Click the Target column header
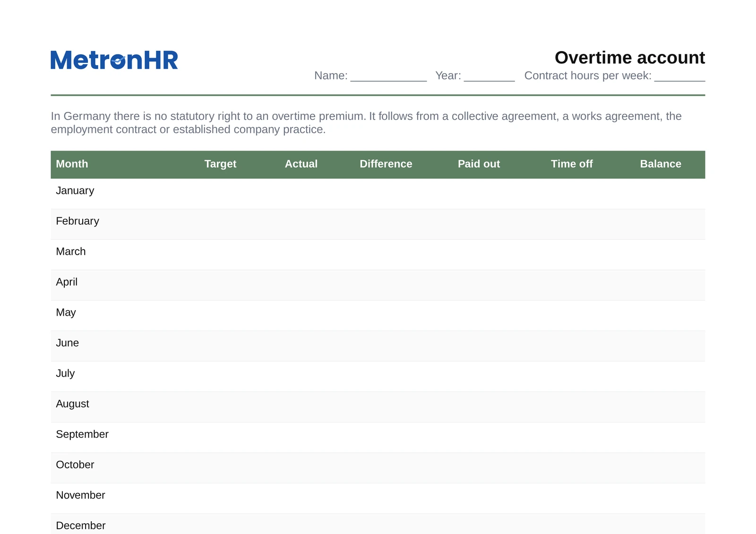756x534 pixels. coord(220,164)
